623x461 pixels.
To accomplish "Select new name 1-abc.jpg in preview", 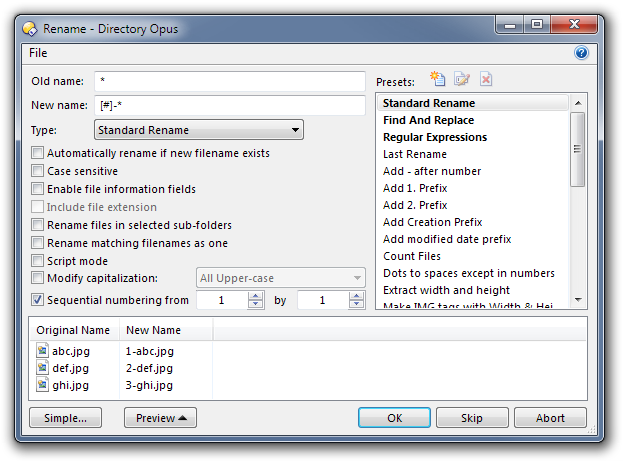I will pyautogui.click(x=150, y=351).
